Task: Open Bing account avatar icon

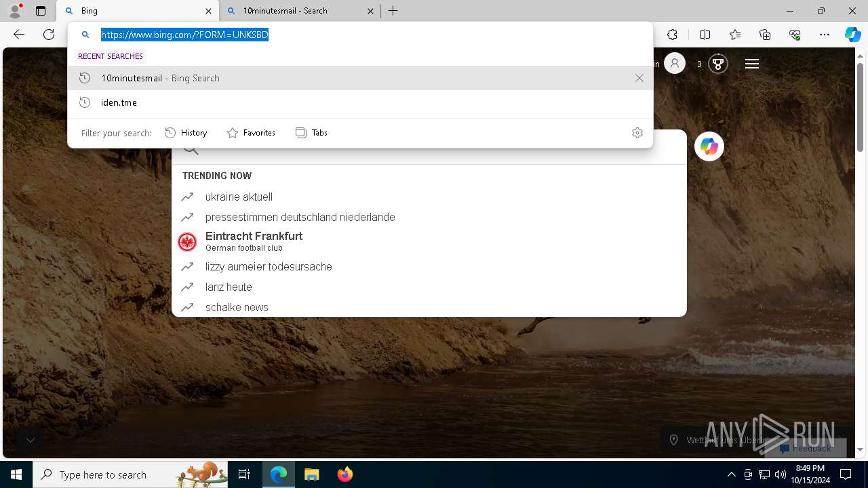Action: pos(675,64)
